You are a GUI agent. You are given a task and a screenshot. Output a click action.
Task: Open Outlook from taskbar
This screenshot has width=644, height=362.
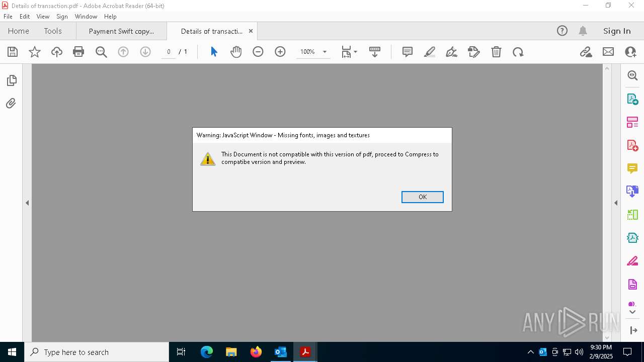(x=281, y=352)
